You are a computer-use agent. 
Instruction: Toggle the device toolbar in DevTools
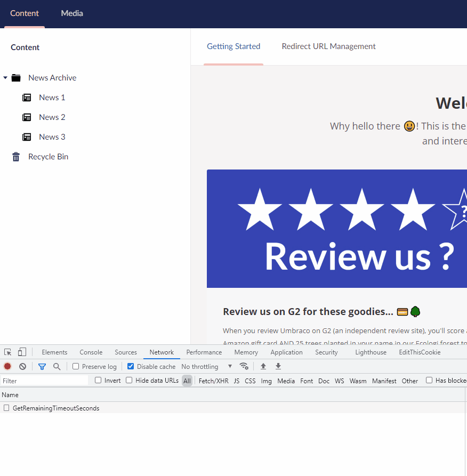[21, 352]
